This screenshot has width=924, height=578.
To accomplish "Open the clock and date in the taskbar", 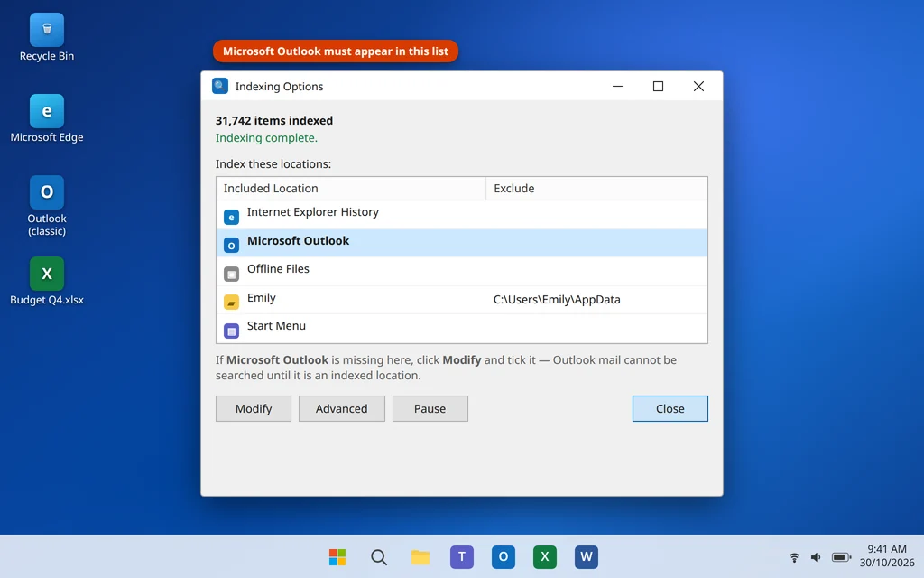I will pyautogui.click(x=887, y=556).
